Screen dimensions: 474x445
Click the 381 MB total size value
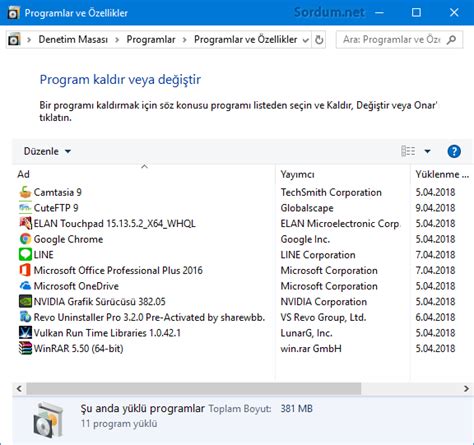(296, 409)
